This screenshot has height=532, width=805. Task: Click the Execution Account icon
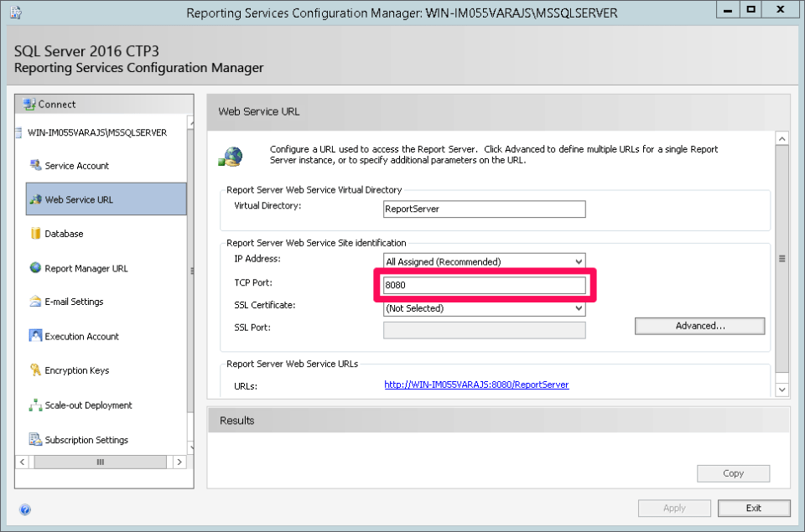tap(35, 336)
